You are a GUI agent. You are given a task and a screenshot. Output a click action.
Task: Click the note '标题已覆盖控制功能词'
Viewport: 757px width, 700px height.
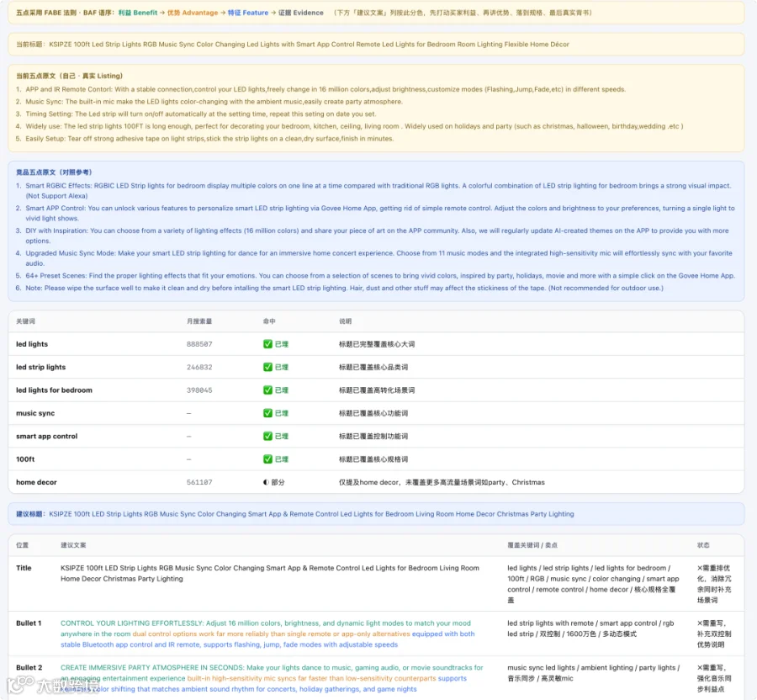[373, 437]
